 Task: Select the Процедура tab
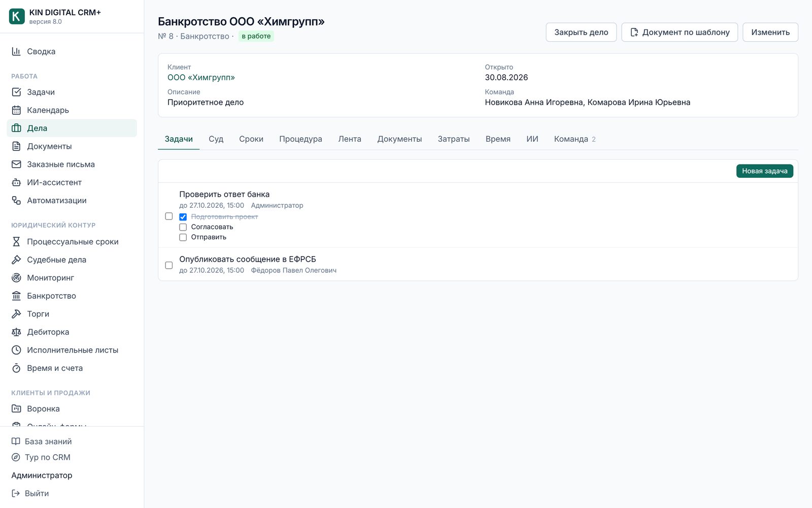pyautogui.click(x=300, y=139)
